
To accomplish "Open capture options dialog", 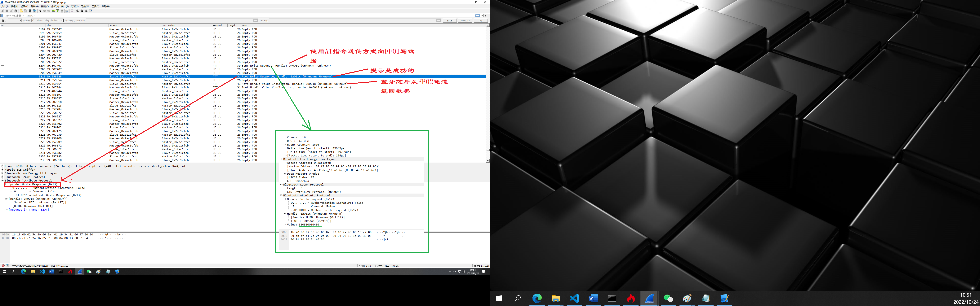I will coord(16,11).
